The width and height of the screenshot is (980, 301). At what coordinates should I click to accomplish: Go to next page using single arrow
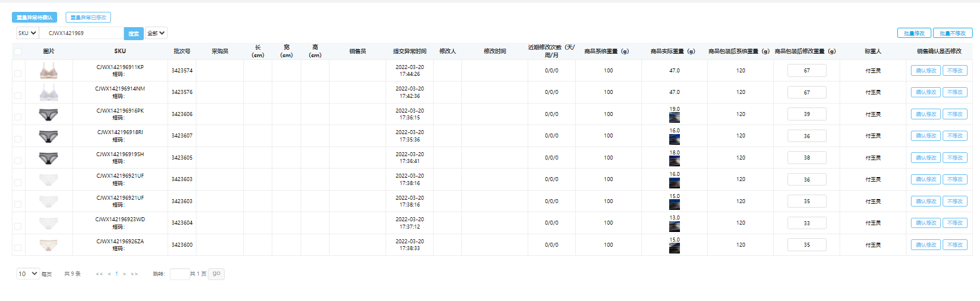point(125,274)
